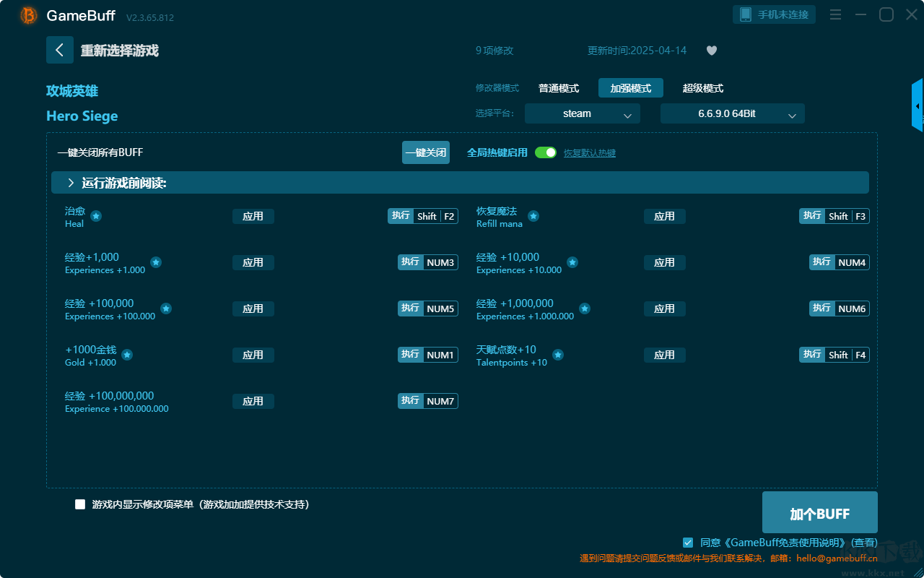The image size is (924, 578).
Task: Click the 手机未连接 button
Action: (775, 14)
